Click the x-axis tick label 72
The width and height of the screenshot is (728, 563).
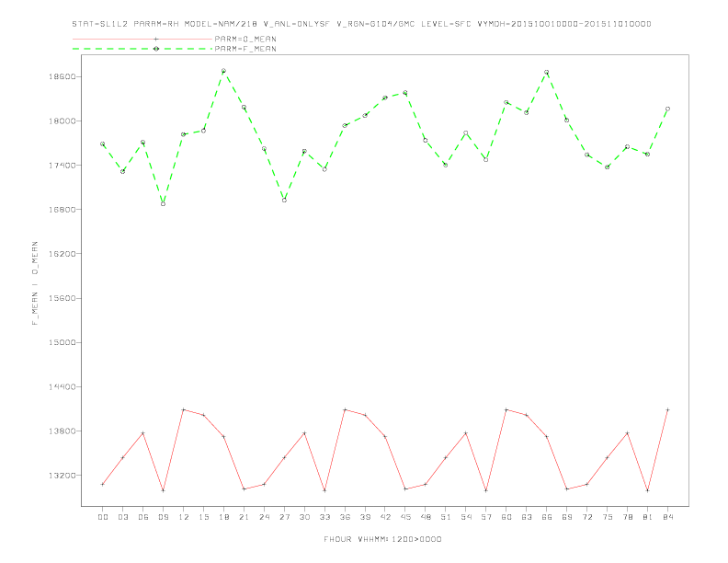pyautogui.click(x=586, y=517)
